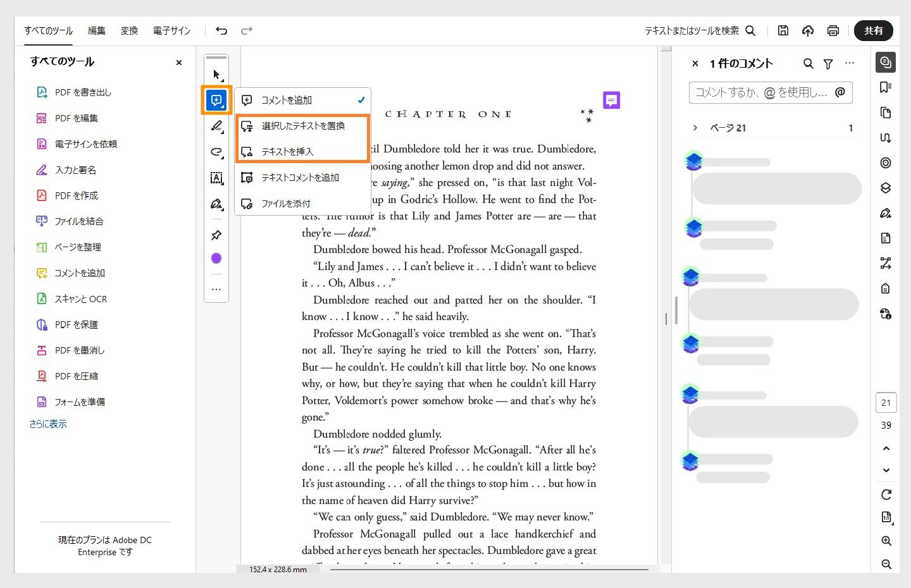Open comments panel more options
The width and height of the screenshot is (911, 588).
[850, 63]
